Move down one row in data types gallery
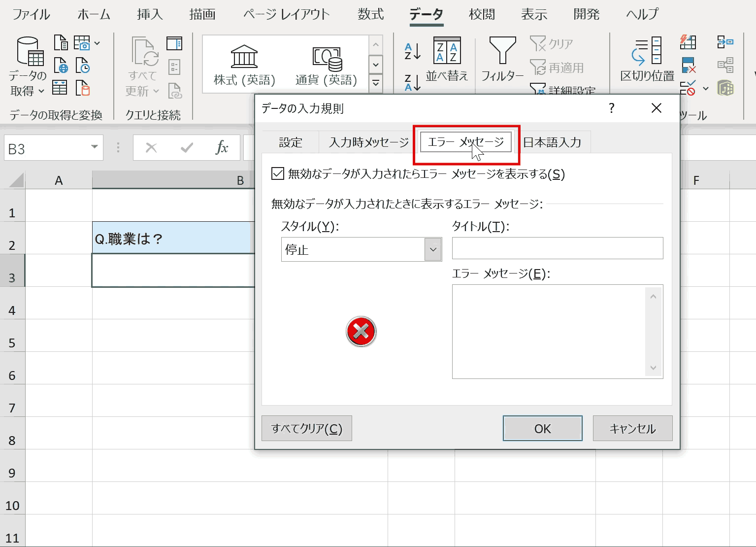The image size is (756, 547). tap(376, 65)
